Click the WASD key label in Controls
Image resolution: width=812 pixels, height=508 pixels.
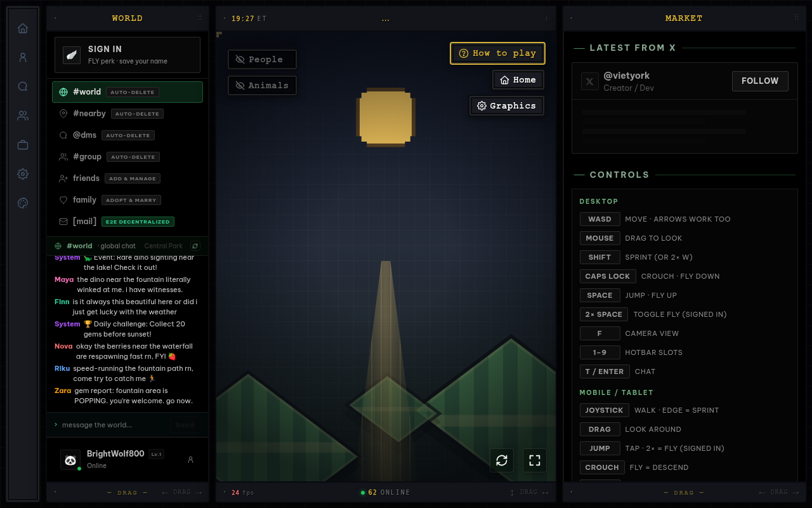599,219
